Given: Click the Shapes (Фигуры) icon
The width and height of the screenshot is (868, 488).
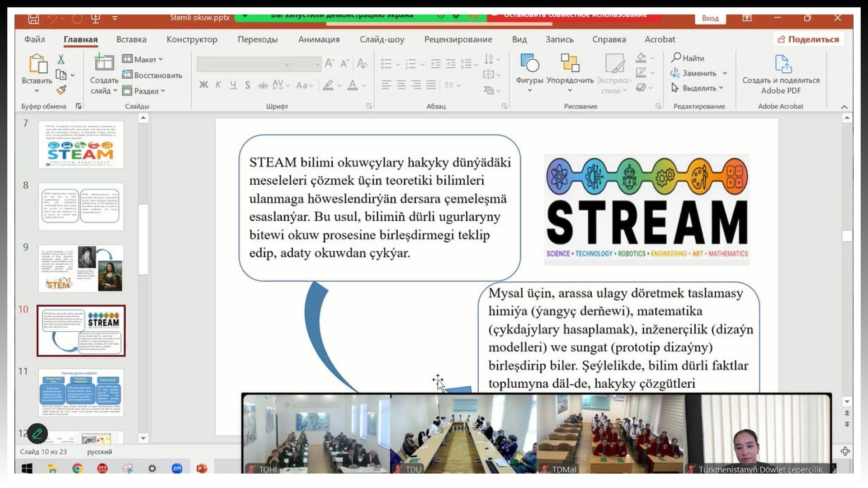Looking at the screenshot, I should coord(529,64).
